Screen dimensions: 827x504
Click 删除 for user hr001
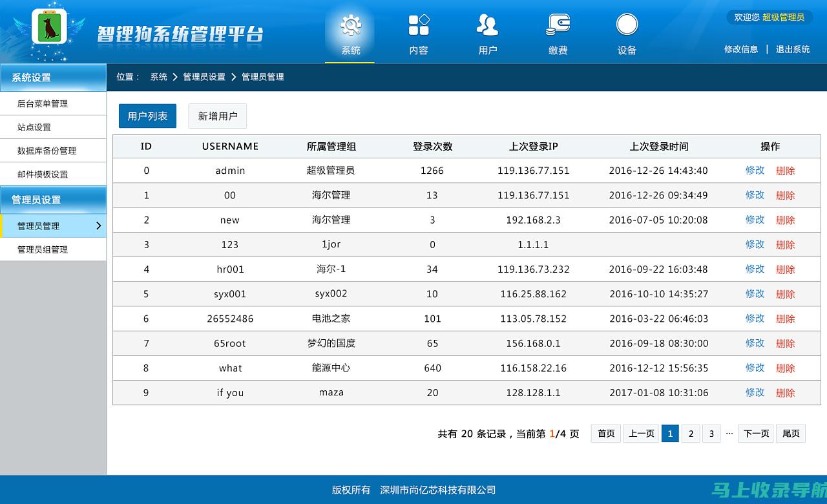tap(785, 269)
